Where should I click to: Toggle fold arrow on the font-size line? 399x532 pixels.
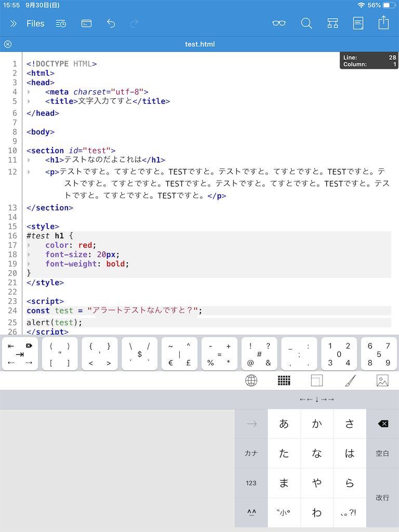tap(29, 255)
